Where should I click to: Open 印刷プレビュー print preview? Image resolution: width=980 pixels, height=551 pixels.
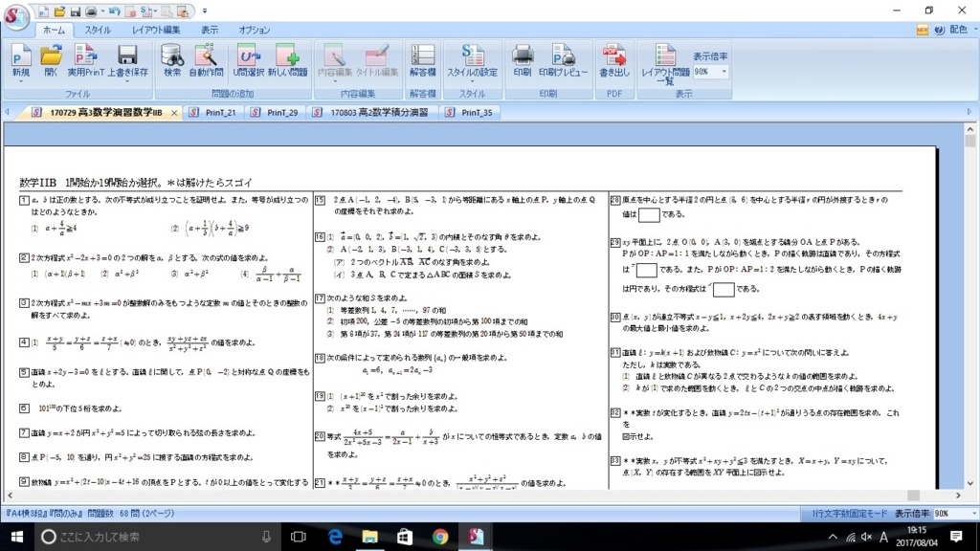[x=563, y=60]
